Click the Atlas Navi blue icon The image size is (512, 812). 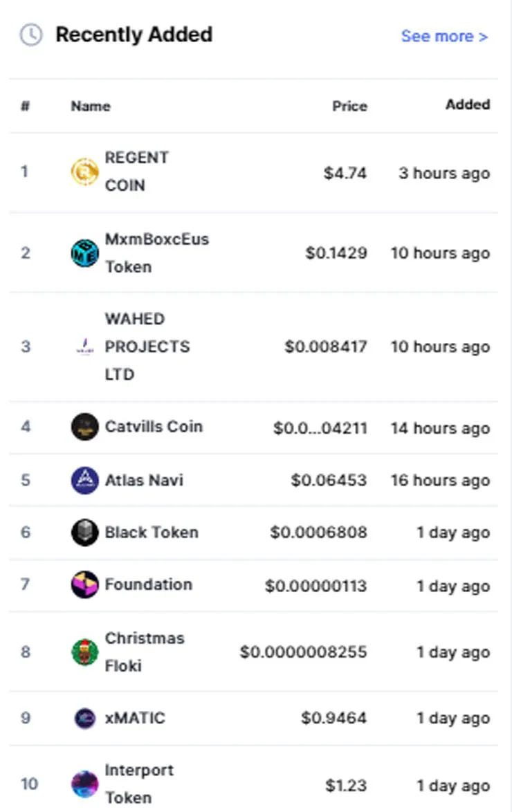84,480
